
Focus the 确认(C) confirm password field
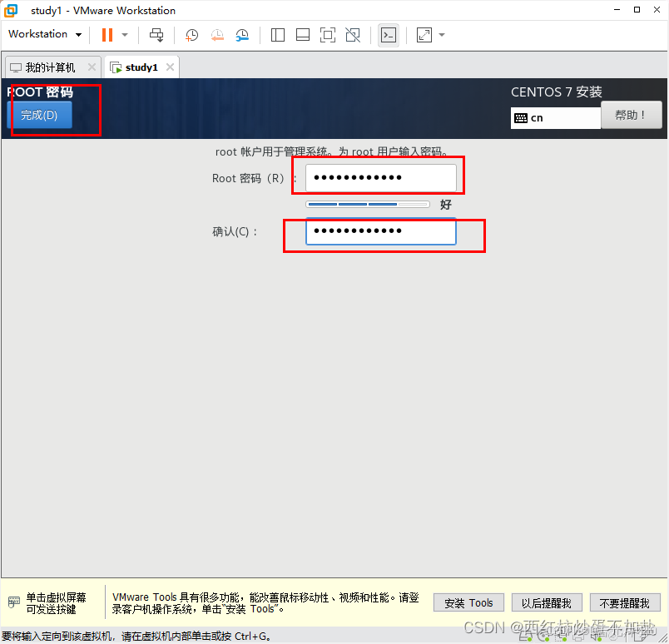[381, 230]
